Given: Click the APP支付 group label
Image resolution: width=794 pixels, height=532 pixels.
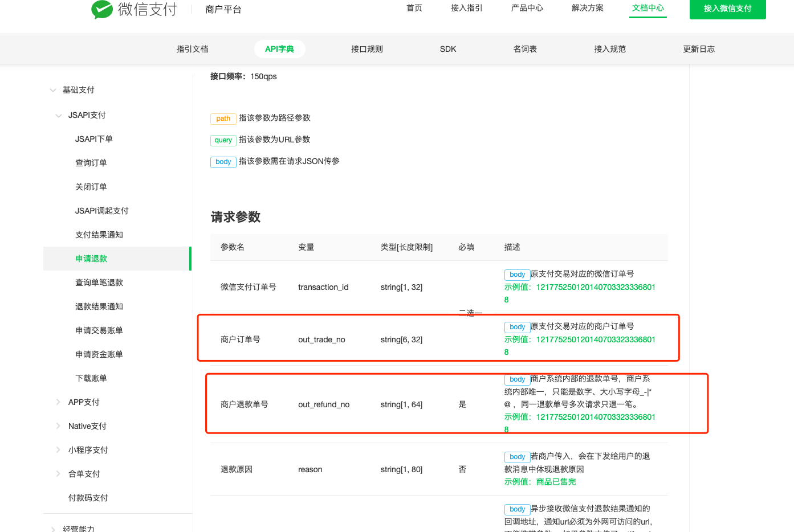Looking at the screenshot, I should [x=84, y=402].
